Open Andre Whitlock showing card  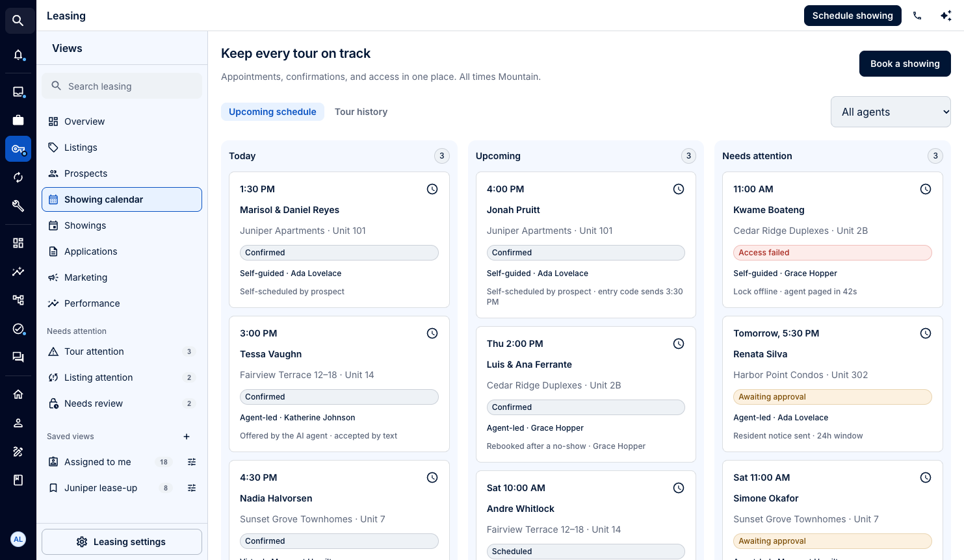[x=586, y=515]
